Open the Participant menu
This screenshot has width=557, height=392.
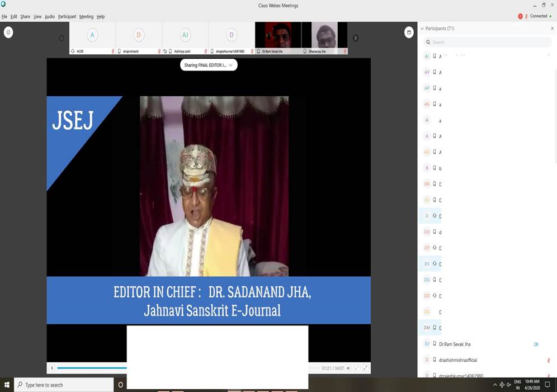[x=67, y=17]
